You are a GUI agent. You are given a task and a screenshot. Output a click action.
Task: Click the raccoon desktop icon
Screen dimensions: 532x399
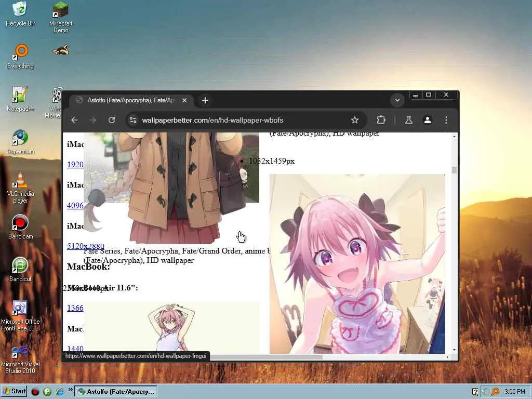click(61, 50)
